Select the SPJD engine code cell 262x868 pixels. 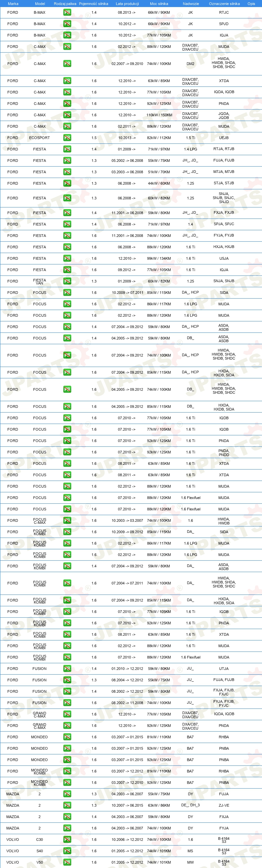point(224,24)
